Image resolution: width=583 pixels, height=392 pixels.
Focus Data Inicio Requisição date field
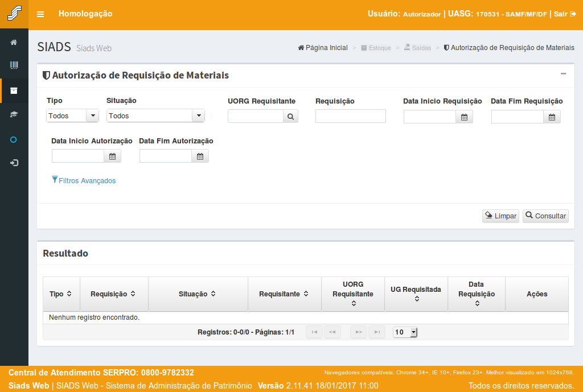[430, 117]
